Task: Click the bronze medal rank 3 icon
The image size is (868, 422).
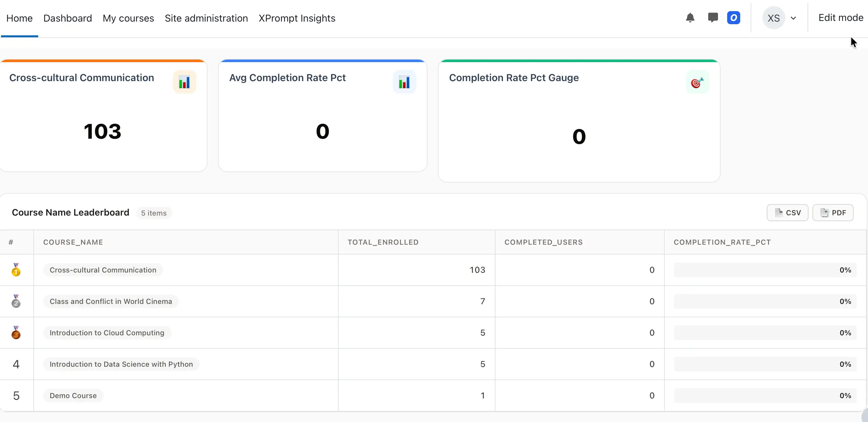Action: [16, 333]
